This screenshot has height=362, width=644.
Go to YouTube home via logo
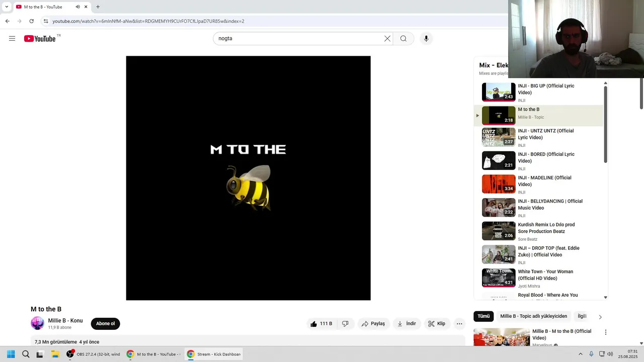coord(40,39)
